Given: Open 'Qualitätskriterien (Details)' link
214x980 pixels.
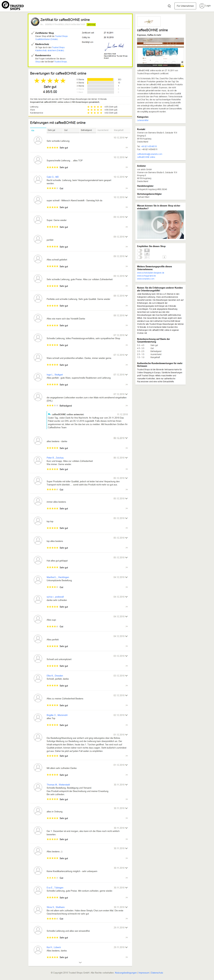Looking at the screenshot, I should pos(47,39).
